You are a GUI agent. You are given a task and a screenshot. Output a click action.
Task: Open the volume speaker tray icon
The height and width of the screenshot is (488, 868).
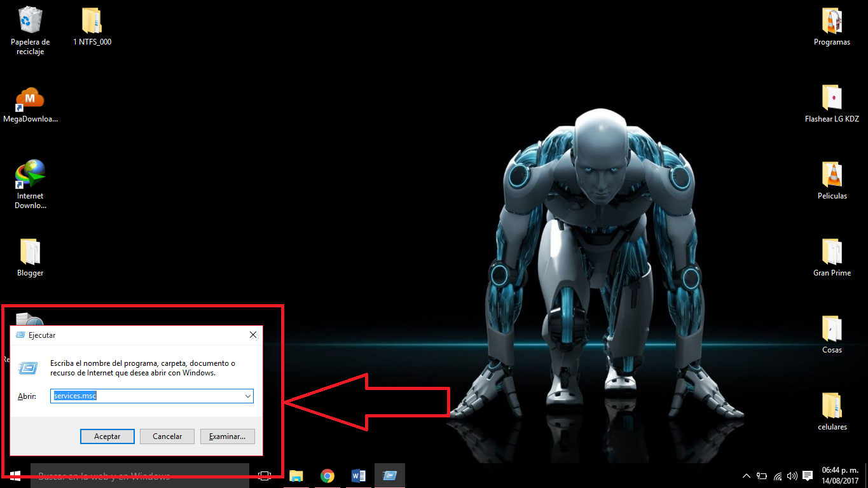click(792, 476)
